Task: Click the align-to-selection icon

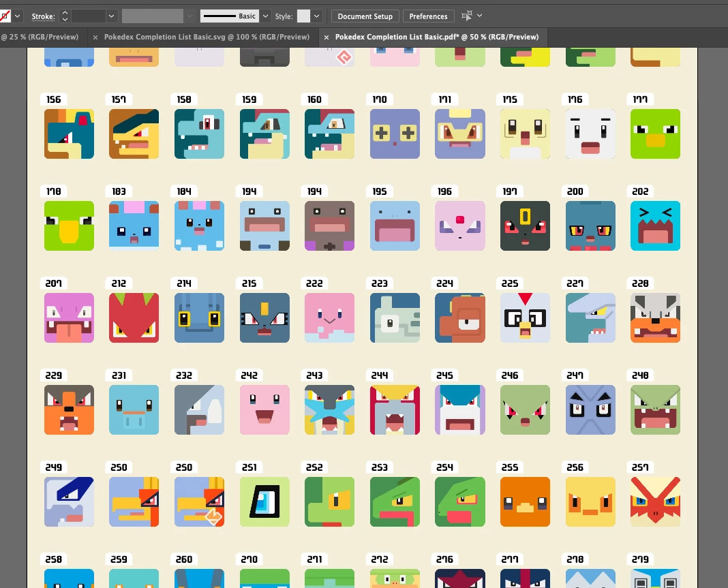Action: 467,16
